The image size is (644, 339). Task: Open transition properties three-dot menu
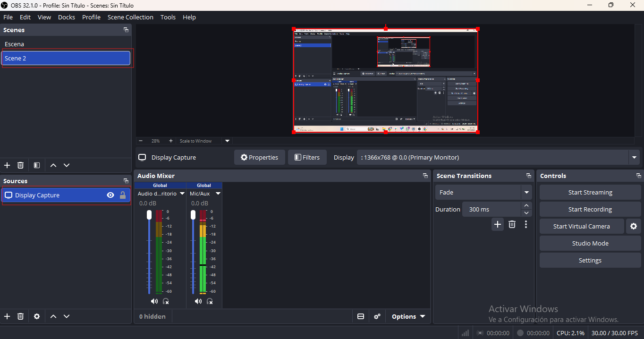526,224
